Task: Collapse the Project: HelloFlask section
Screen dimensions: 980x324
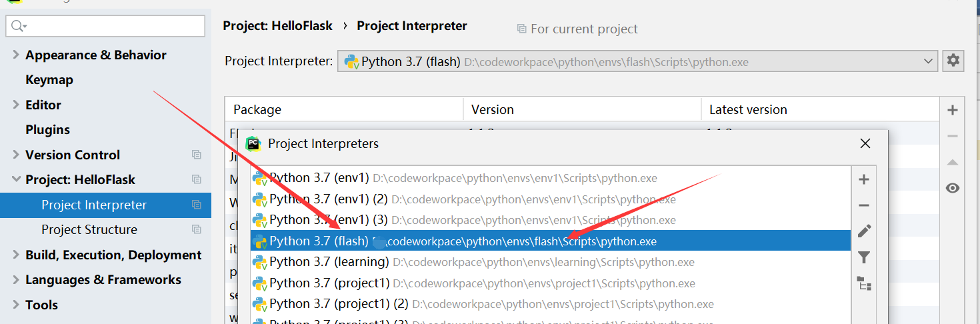Action: point(16,179)
